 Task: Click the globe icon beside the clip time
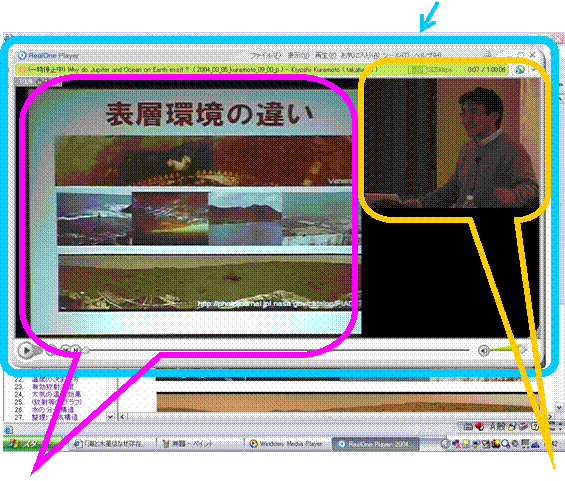click(520, 70)
